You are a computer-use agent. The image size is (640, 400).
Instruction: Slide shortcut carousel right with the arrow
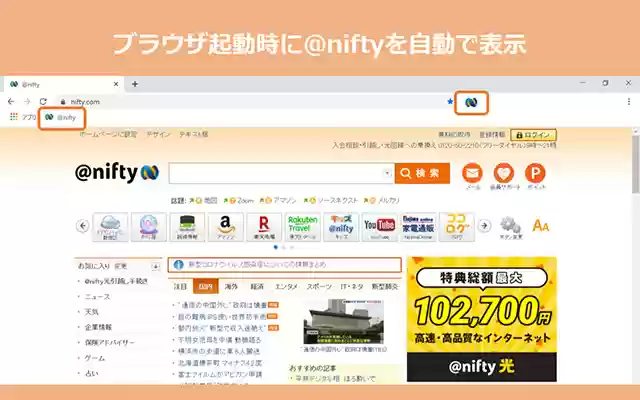tap(484, 226)
